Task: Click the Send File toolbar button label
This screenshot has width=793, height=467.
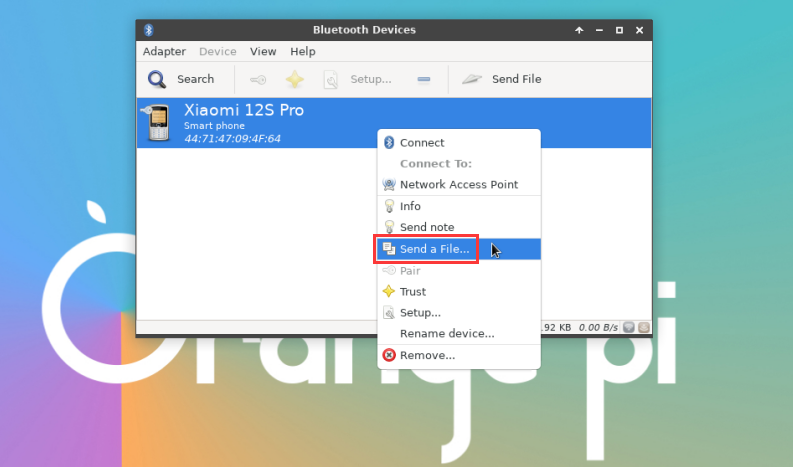Action: 516,79
